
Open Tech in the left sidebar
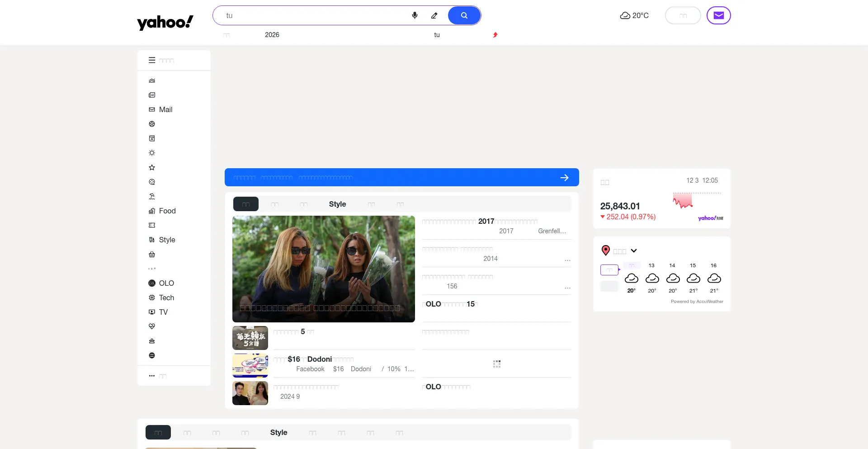pyautogui.click(x=166, y=298)
